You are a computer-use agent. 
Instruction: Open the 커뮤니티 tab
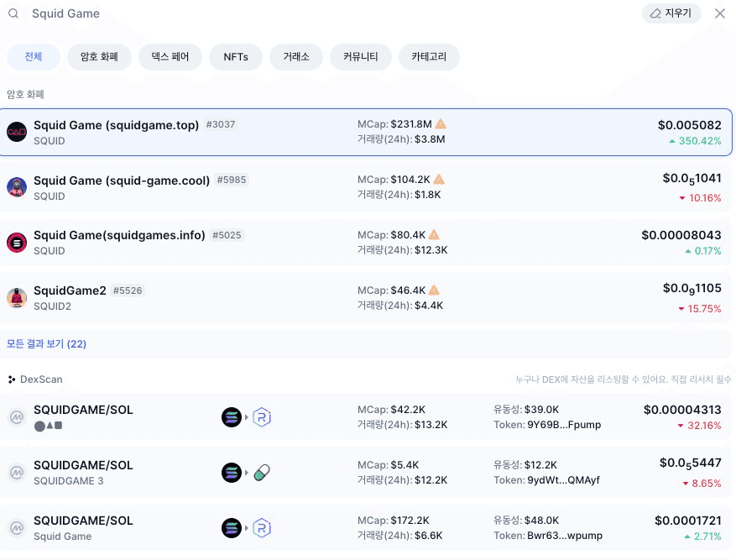tap(361, 57)
